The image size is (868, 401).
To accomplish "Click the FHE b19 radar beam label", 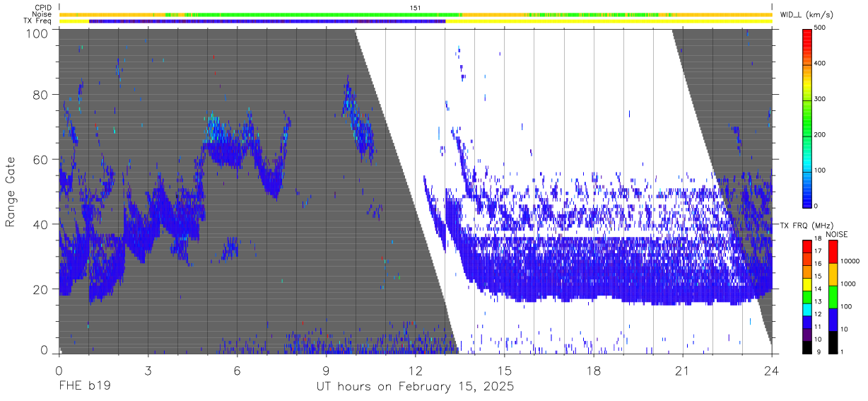I will tap(84, 387).
